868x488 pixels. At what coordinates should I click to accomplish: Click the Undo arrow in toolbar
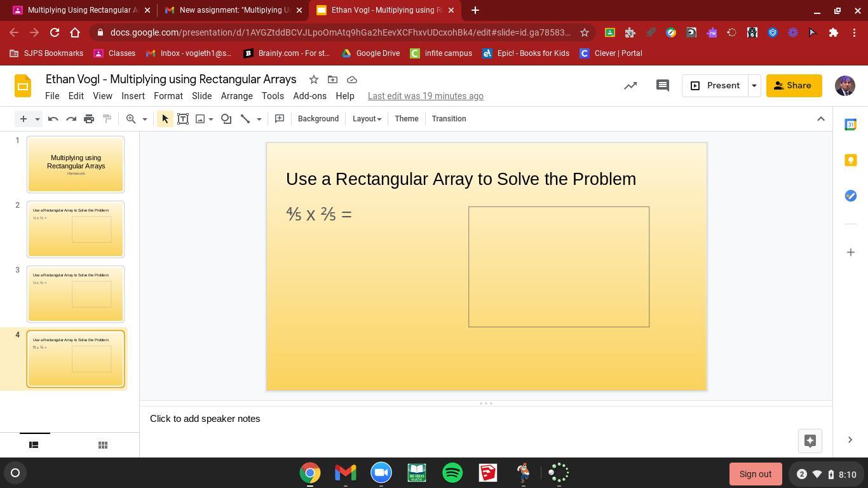pyautogui.click(x=53, y=119)
